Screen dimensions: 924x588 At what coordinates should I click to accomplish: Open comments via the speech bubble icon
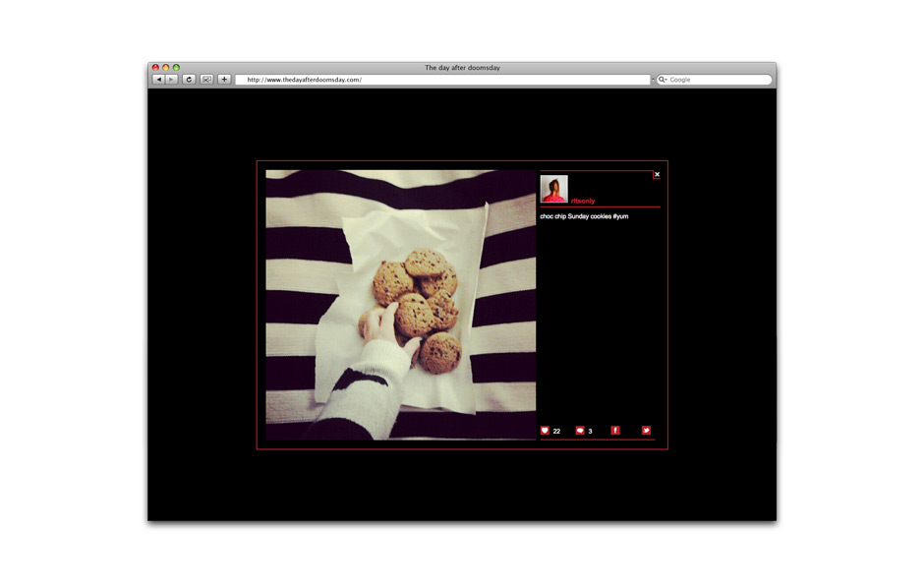580,431
